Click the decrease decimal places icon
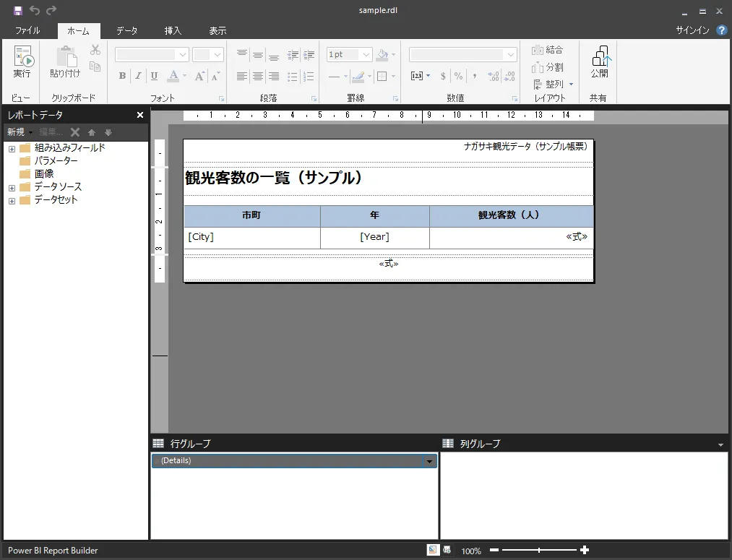The image size is (732, 560). click(509, 76)
